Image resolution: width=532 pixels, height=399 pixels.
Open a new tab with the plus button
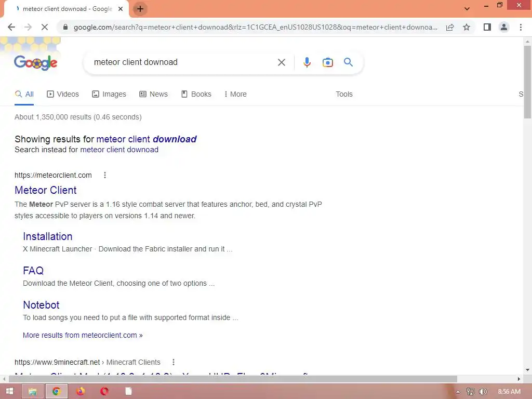tap(140, 9)
